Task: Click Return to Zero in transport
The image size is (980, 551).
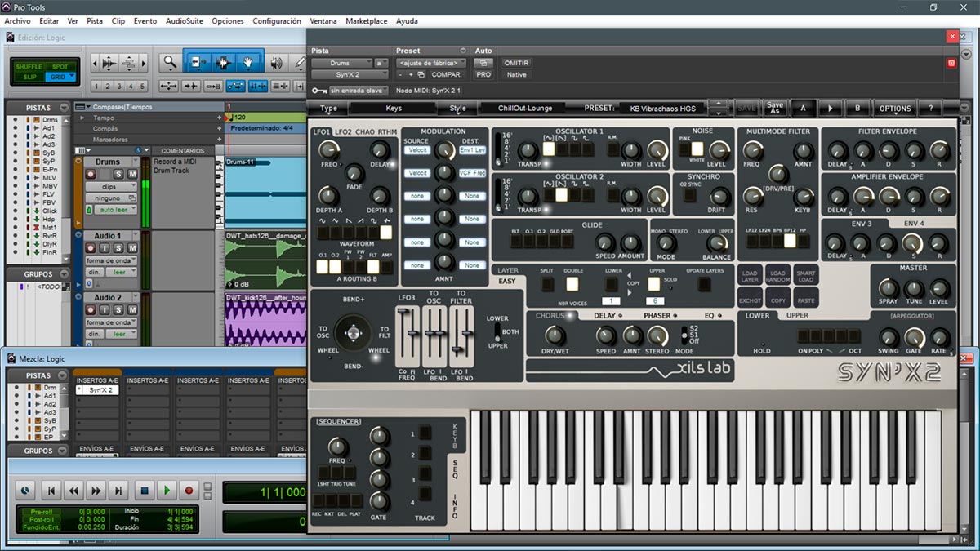Action: pos(51,491)
